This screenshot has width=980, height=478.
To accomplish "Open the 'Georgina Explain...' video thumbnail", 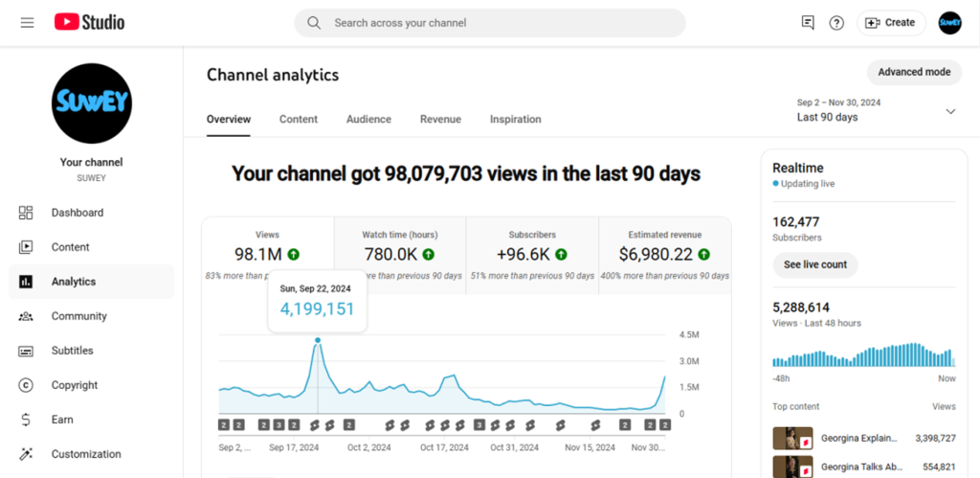I will [793, 438].
